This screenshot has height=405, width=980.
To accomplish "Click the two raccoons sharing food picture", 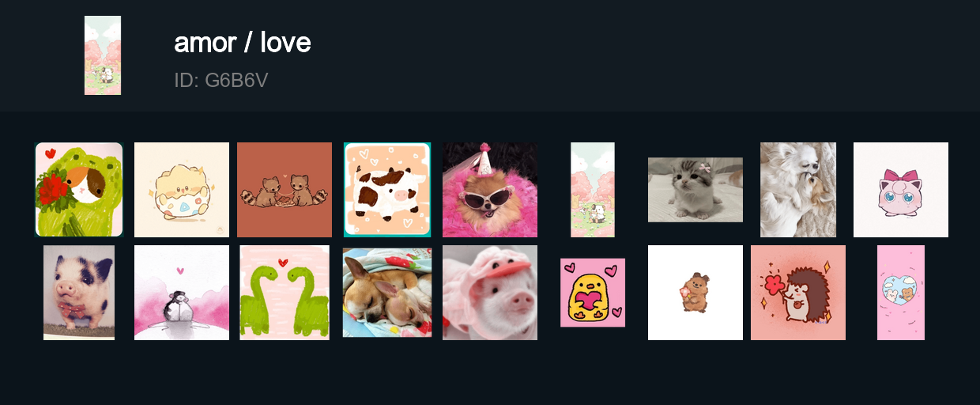I will tap(285, 190).
